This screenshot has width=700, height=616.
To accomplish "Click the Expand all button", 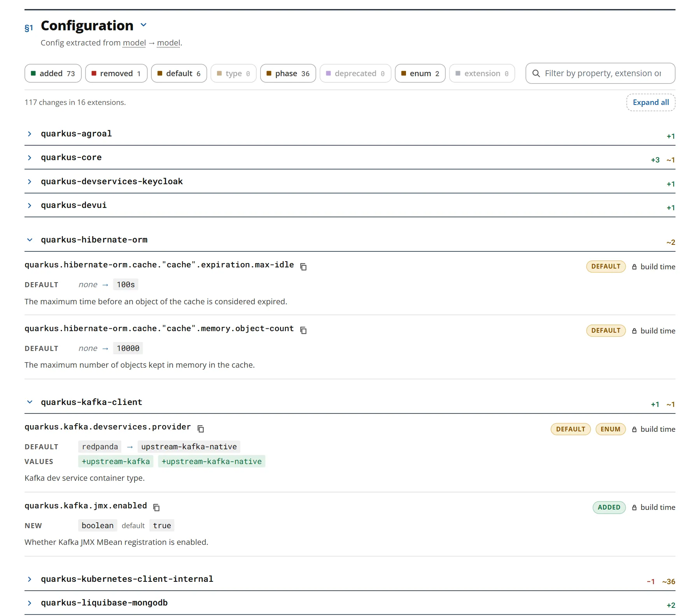I will click(x=651, y=102).
